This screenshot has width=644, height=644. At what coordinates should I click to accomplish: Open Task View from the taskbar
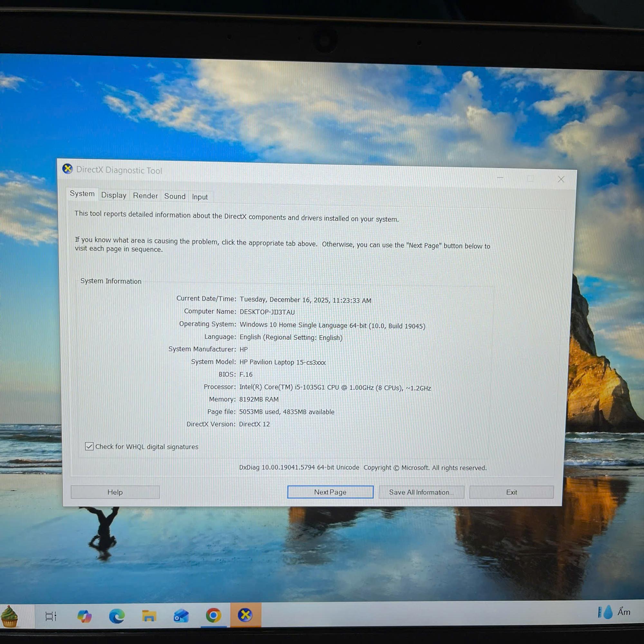[x=51, y=616]
